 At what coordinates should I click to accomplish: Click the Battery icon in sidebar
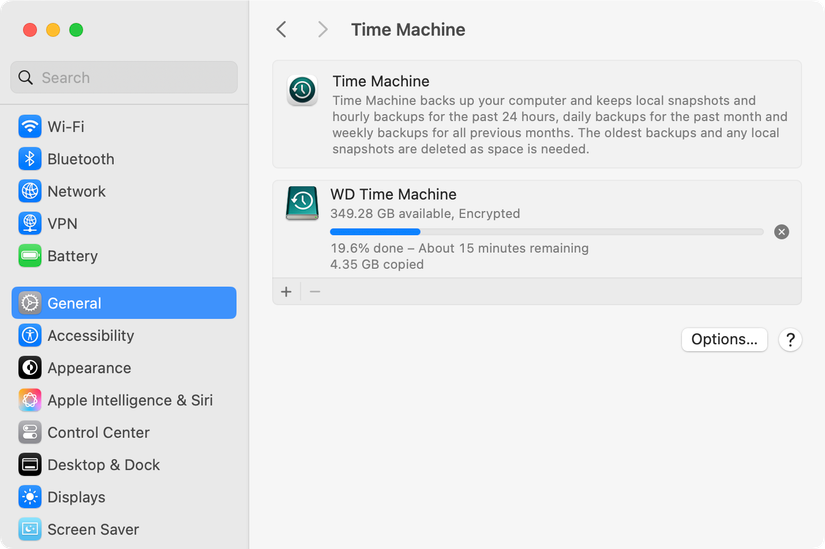coord(30,256)
